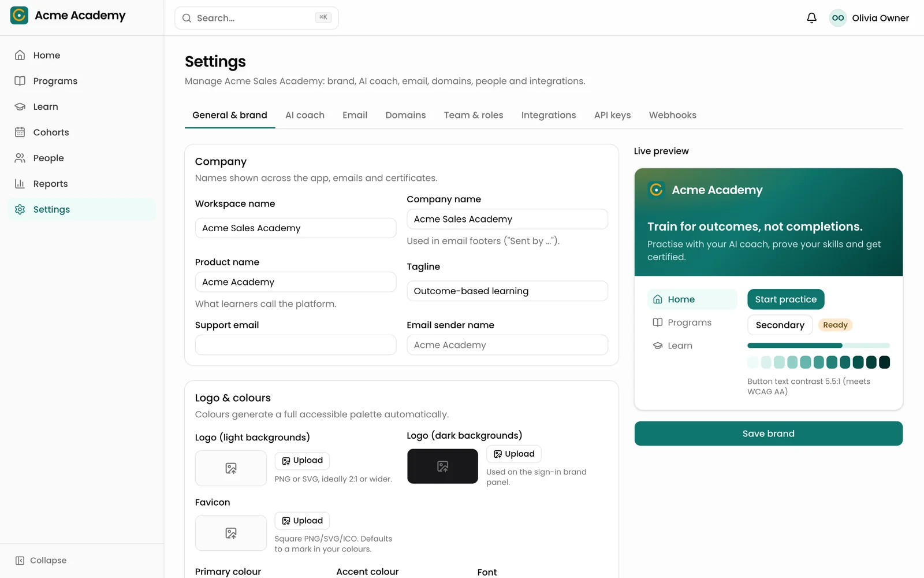Click the light-background logo placeholder image

click(231, 468)
